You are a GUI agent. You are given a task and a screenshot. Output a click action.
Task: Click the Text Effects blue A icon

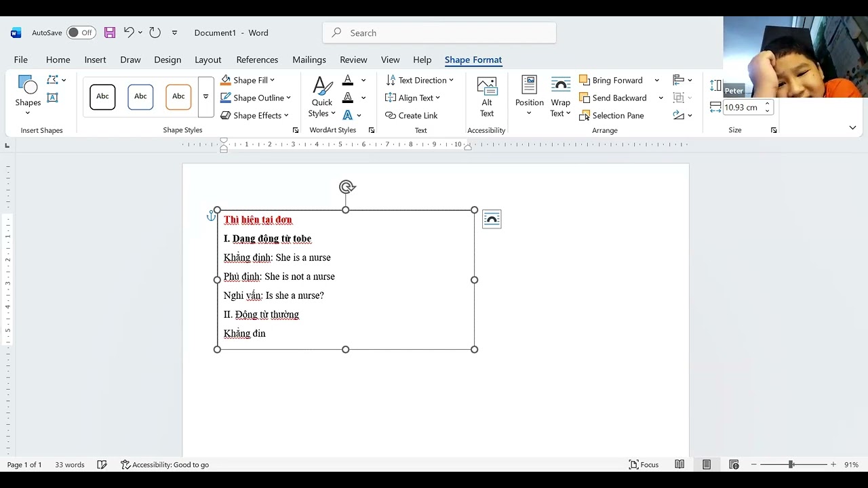348,115
